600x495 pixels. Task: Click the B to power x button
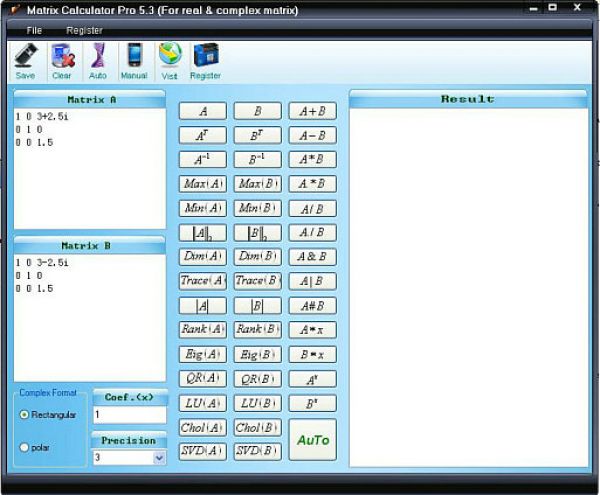click(x=313, y=403)
